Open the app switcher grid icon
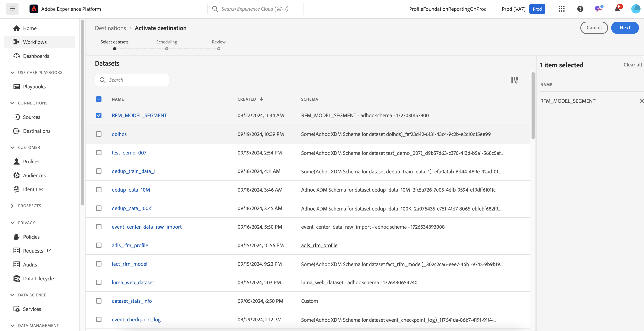This screenshot has height=331, width=644. 561,9
